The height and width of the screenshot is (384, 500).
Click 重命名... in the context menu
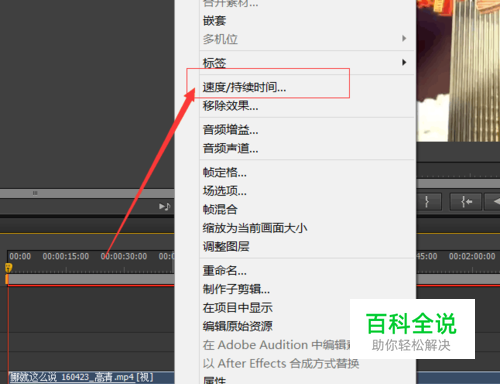click(225, 271)
